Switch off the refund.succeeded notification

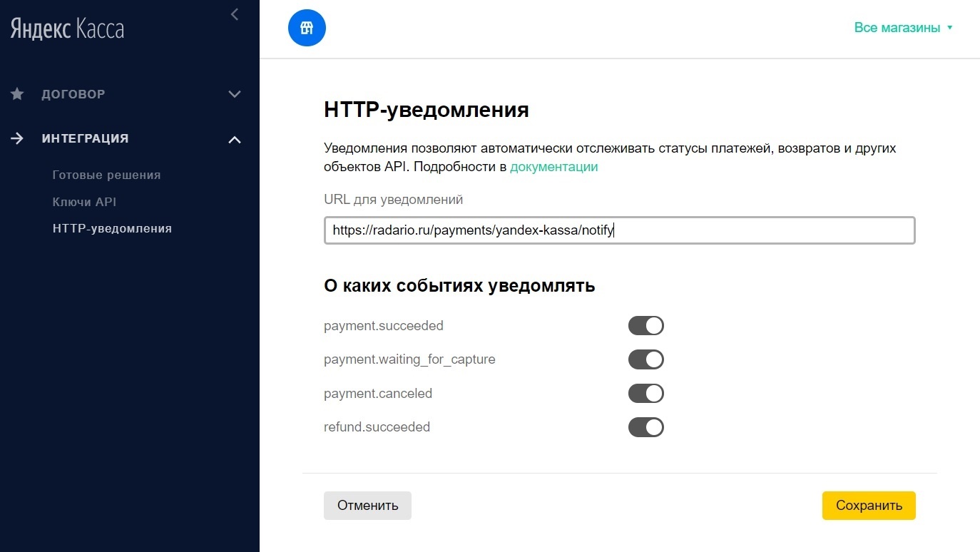click(646, 427)
